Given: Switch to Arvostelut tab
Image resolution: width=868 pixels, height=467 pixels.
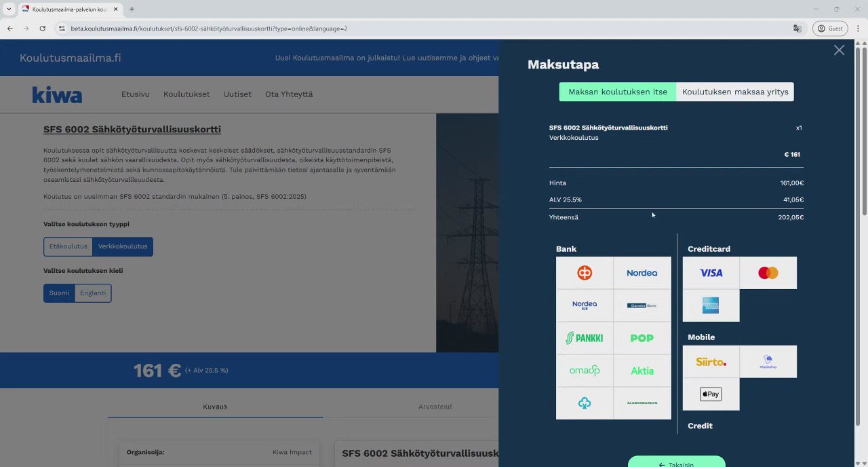Looking at the screenshot, I should [435, 407].
